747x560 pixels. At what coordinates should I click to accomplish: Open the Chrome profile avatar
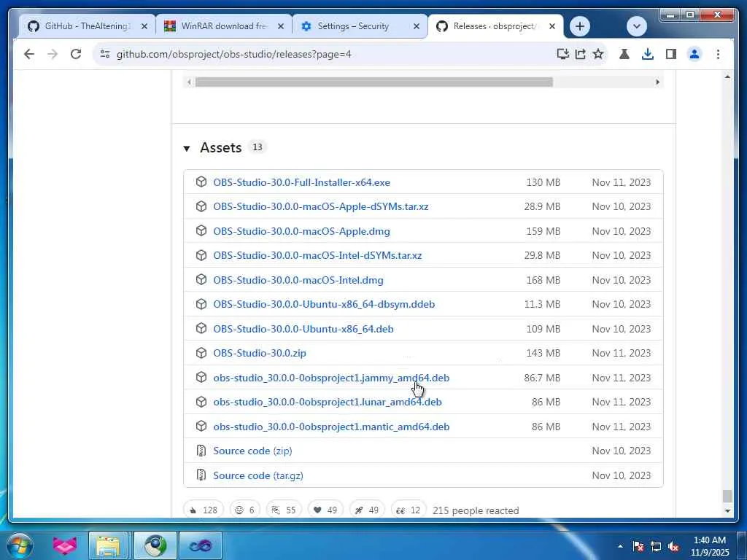tap(694, 54)
